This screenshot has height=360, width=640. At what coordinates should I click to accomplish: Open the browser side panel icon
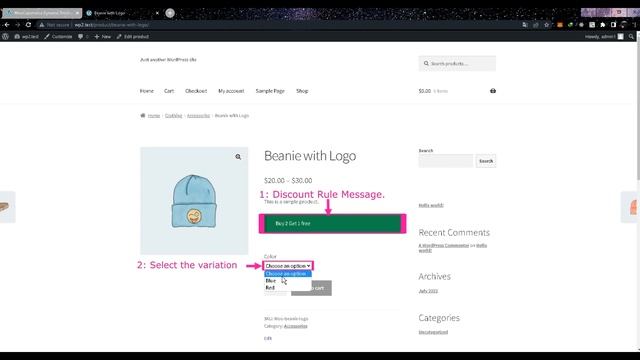click(613, 25)
